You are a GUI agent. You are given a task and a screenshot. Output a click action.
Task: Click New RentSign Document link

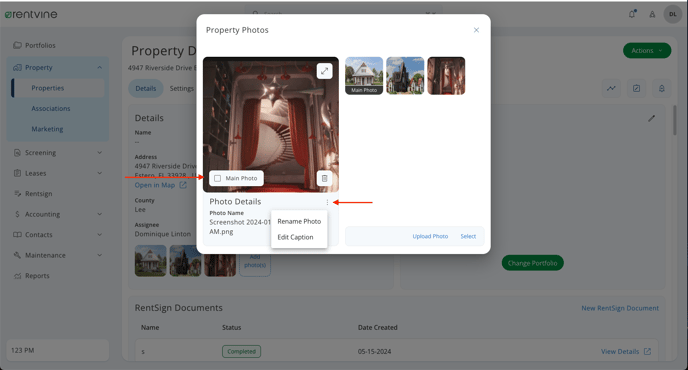(620, 308)
